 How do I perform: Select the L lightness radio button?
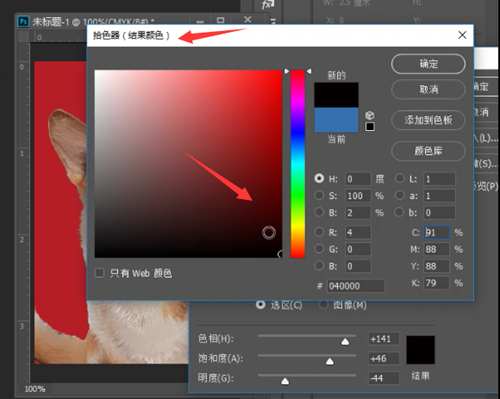tap(399, 178)
